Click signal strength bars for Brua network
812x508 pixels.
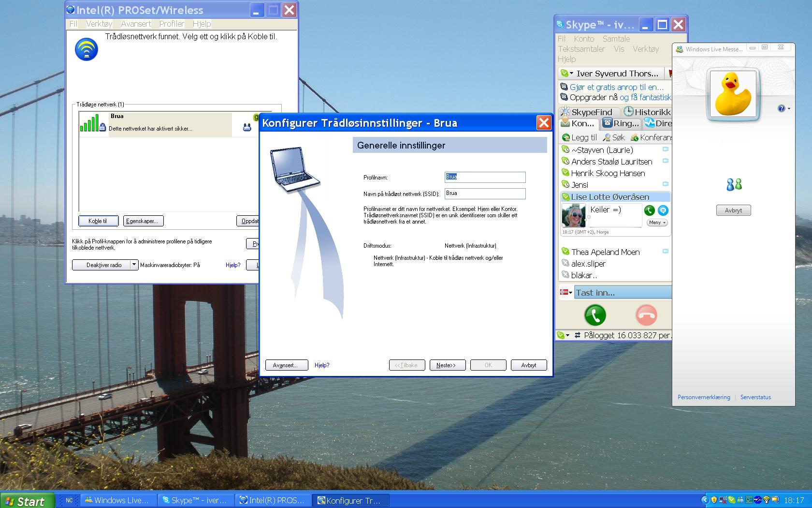89,123
